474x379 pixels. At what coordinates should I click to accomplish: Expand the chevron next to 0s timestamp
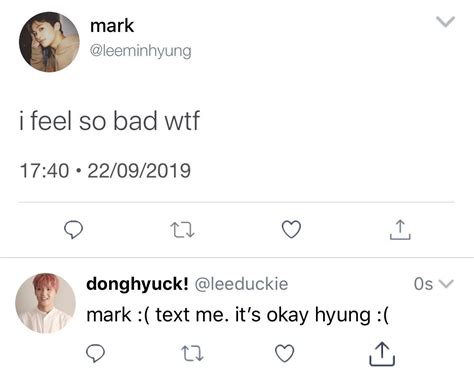point(447,284)
